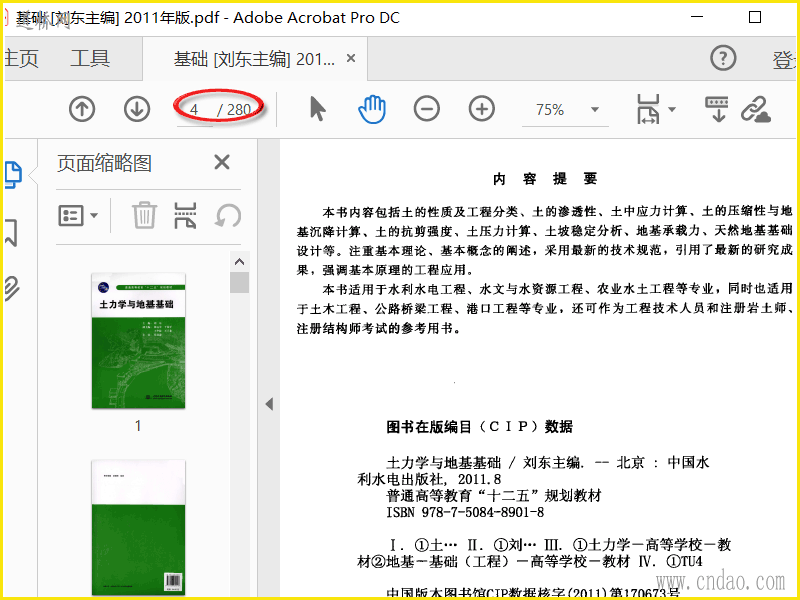Select the arrow selection tool
800x600 pixels.
(317, 109)
